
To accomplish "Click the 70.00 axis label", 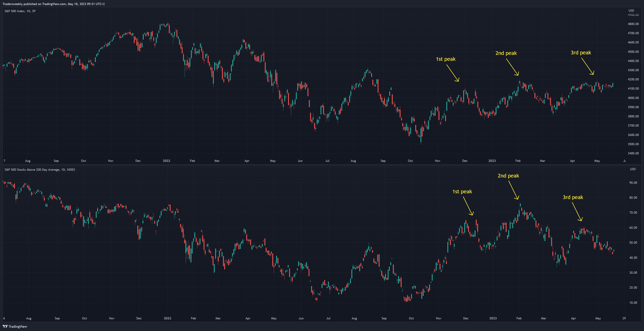I will pyautogui.click(x=633, y=213).
